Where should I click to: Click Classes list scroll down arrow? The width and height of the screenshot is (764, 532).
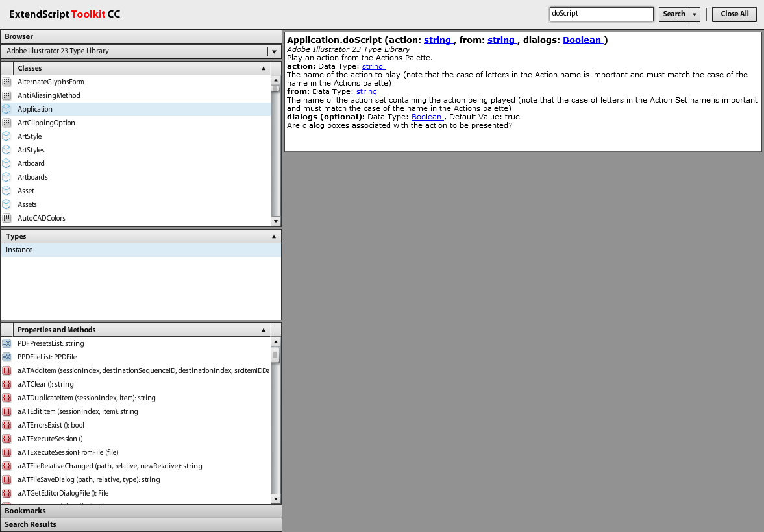[276, 221]
